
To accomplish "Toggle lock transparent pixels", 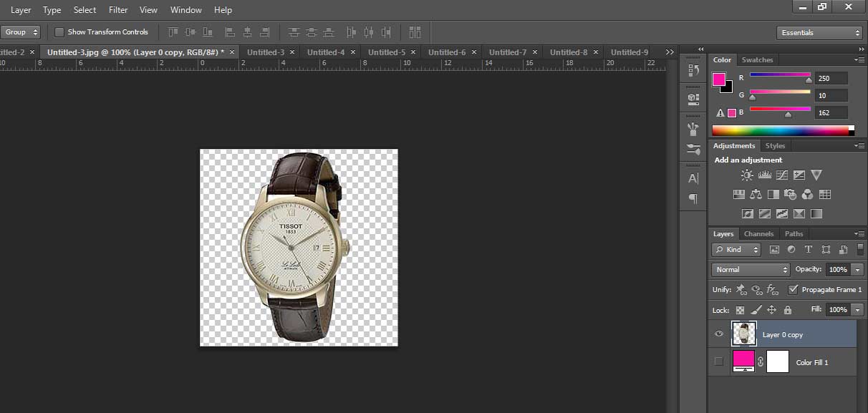I will [741, 310].
